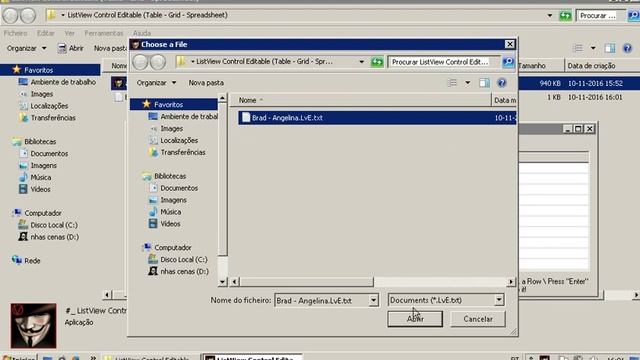This screenshot has width=640, height=360.
Task: Click the Procurar search box in Explorer window
Action: tap(600, 16)
